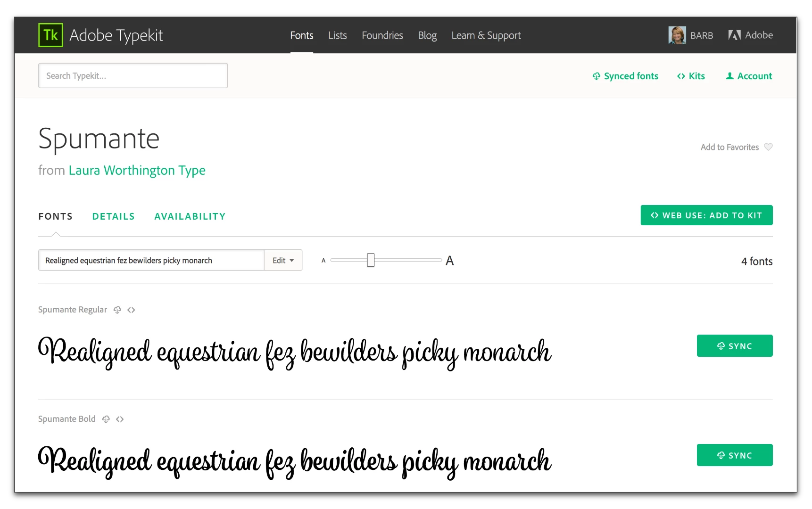Screen dimensions: 812x509
Task: Switch to the DETAILS tab
Action: [x=114, y=216]
